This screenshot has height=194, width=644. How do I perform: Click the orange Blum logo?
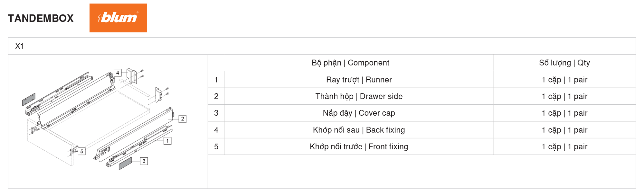118,18
